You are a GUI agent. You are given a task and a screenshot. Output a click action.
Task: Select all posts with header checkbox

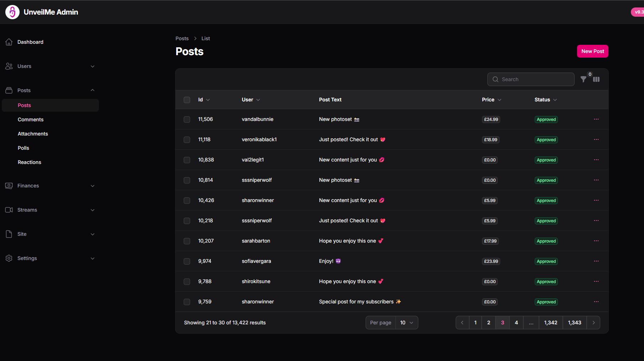point(187,100)
